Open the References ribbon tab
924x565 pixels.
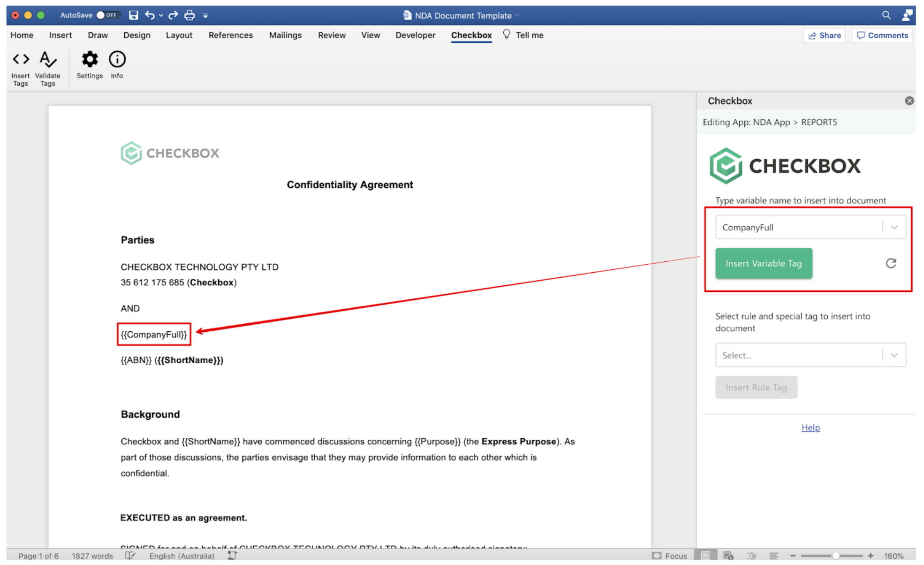(230, 35)
